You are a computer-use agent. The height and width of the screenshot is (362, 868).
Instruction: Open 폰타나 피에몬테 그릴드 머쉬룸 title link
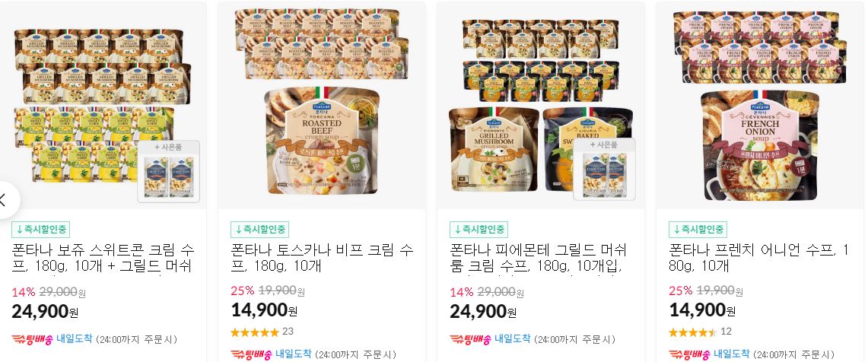539,258
